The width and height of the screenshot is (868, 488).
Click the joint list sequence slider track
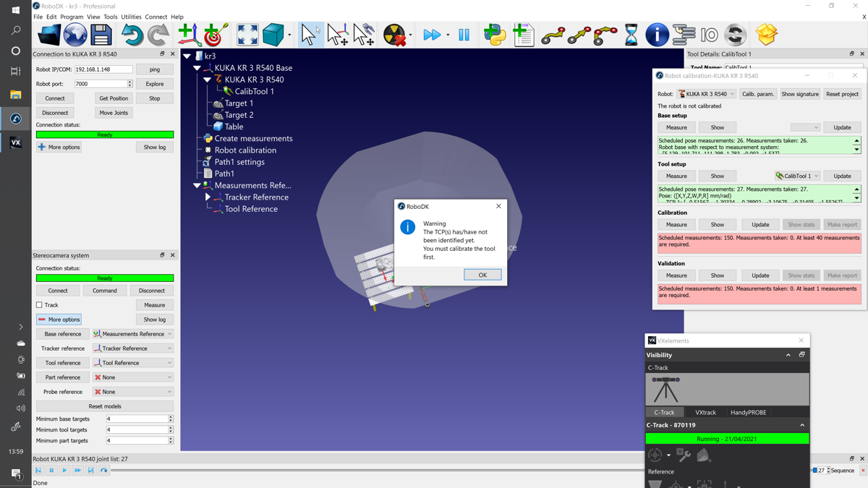coord(434,471)
